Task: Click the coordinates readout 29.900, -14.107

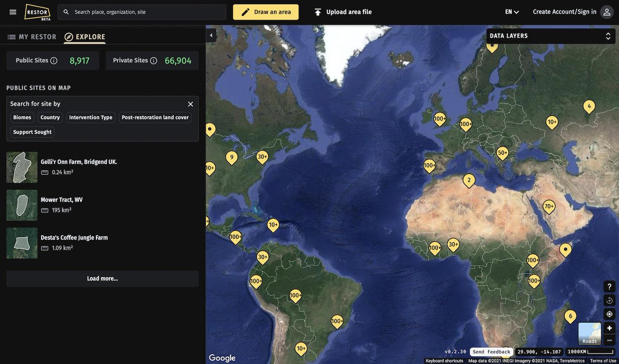Action: [x=539, y=352]
